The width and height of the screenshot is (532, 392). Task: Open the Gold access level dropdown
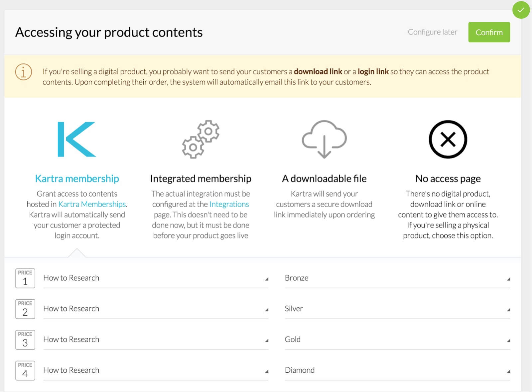click(x=397, y=340)
